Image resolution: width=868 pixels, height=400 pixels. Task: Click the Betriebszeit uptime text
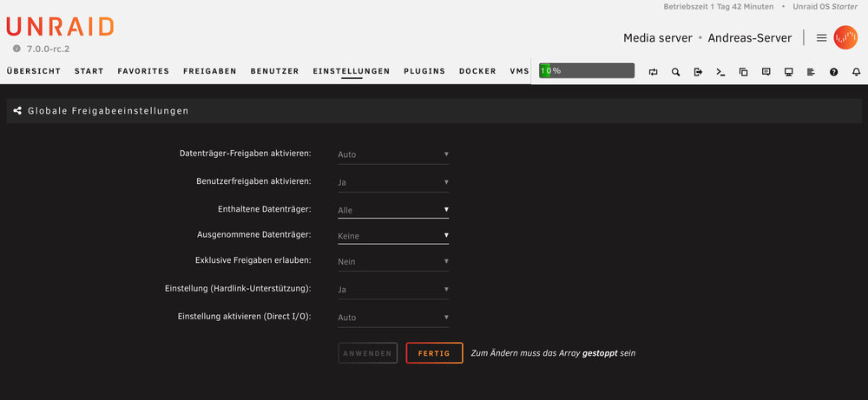(719, 7)
